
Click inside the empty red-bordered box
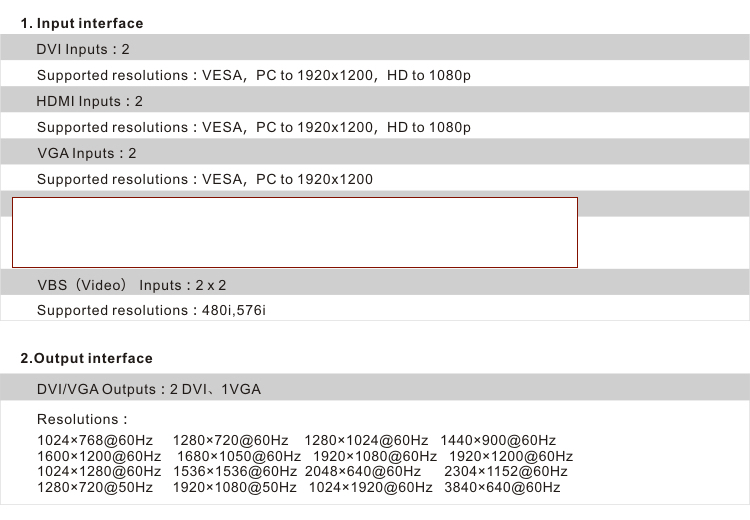(295, 232)
